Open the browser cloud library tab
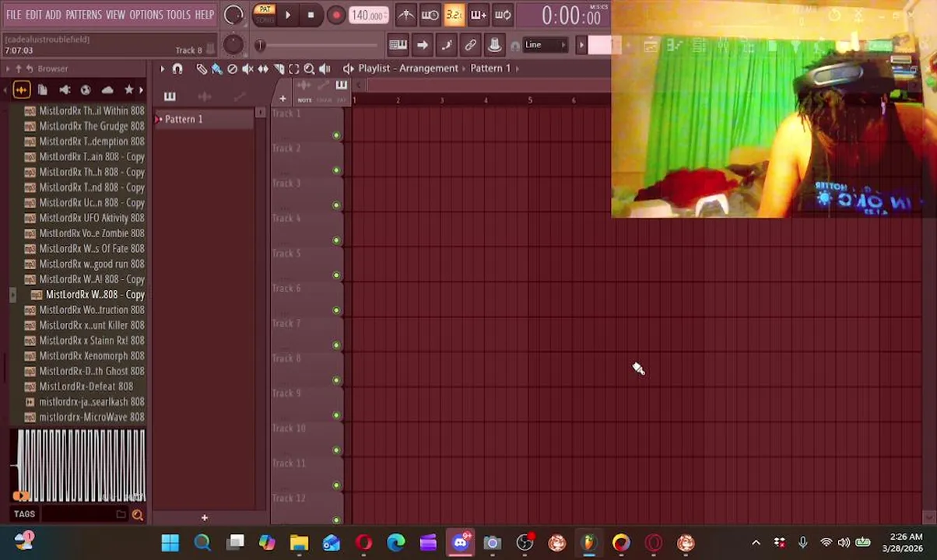The width and height of the screenshot is (937, 560). point(107,90)
